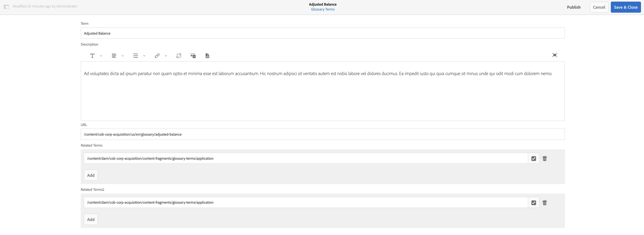Expand the hyperlink dropdown arrow
644x235 pixels.
pyautogui.click(x=166, y=56)
